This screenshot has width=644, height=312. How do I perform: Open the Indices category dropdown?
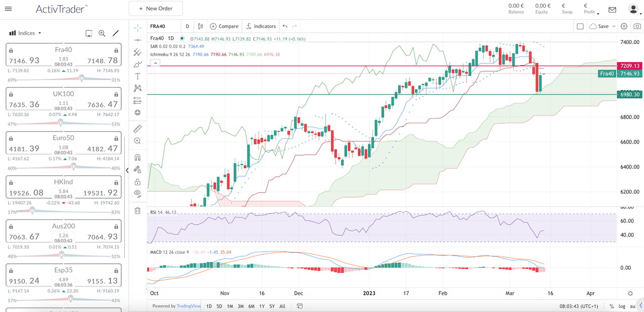click(25, 33)
